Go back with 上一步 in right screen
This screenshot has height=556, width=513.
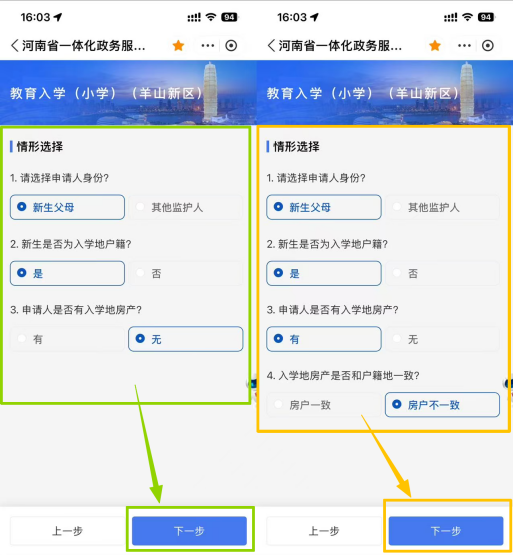[324, 531]
